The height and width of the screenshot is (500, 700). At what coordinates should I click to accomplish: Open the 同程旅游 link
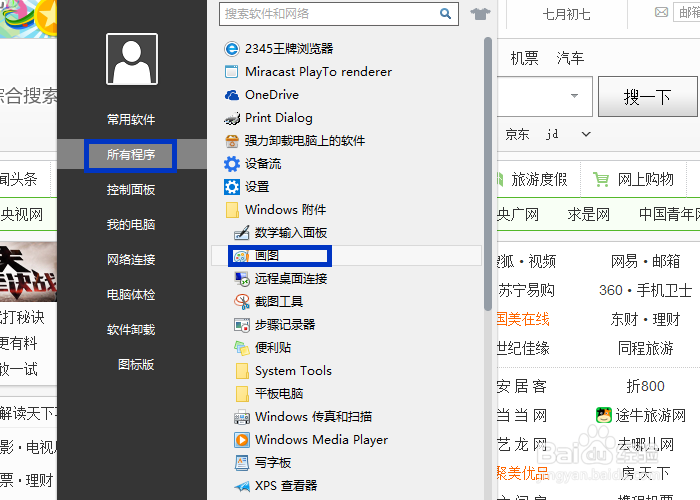[x=646, y=348]
